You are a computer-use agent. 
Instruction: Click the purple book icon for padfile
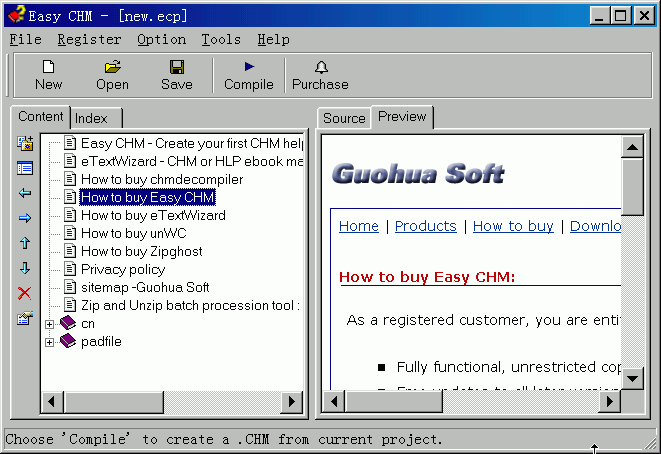[x=68, y=341]
